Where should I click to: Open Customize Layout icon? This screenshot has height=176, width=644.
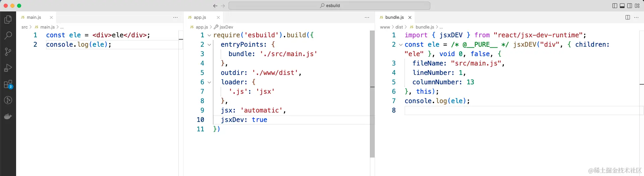point(637,6)
